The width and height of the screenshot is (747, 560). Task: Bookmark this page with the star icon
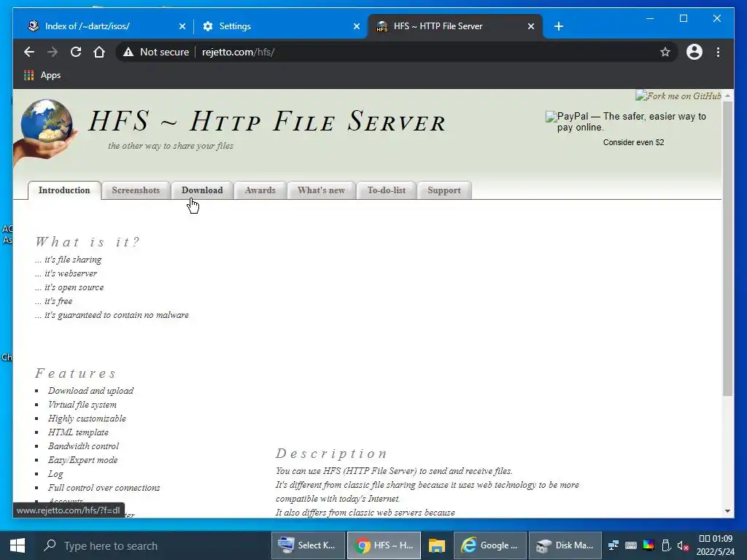click(x=665, y=52)
